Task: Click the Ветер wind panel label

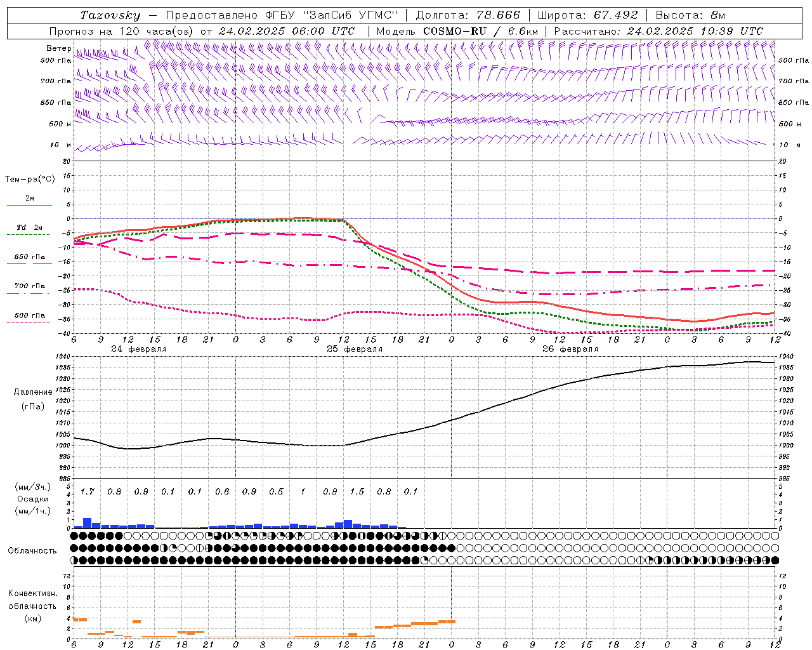Action: coord(59,48)
